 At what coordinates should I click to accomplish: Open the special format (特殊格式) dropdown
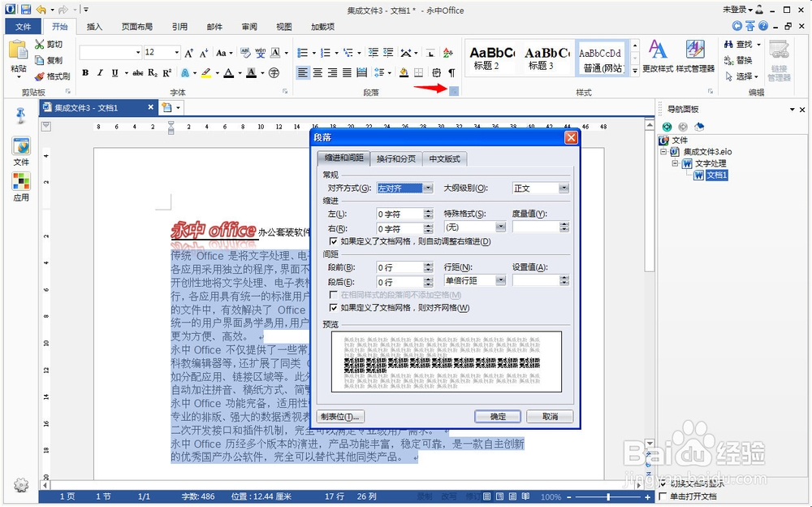500,227
